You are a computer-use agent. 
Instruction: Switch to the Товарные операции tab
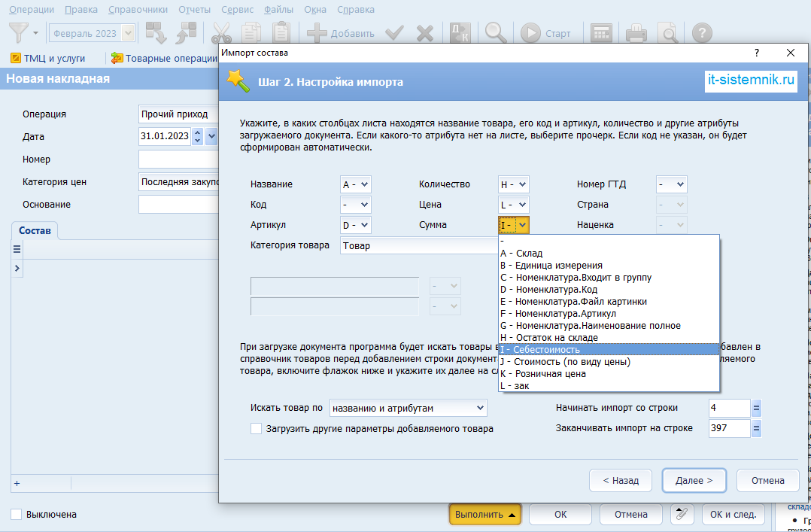coord(164,59)
